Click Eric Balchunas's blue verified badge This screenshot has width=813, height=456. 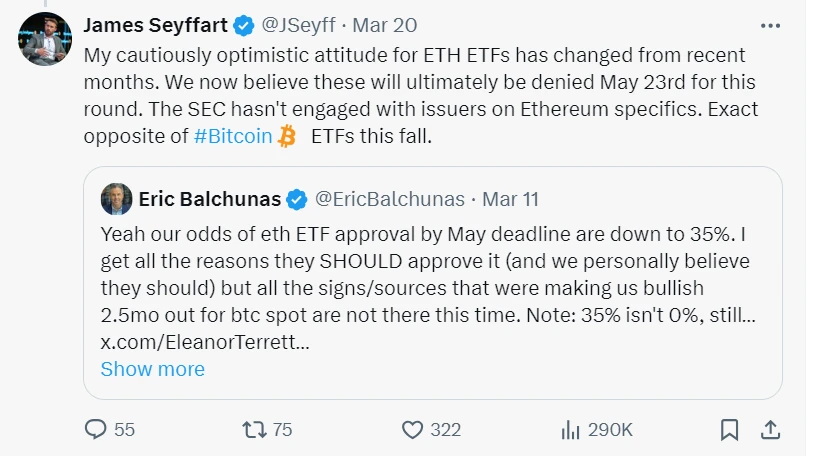tap(297, 199)
